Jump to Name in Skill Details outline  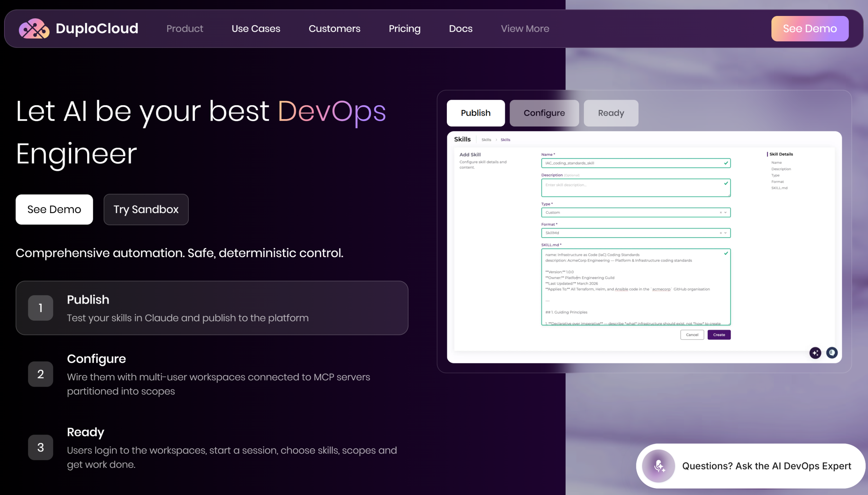776,163
